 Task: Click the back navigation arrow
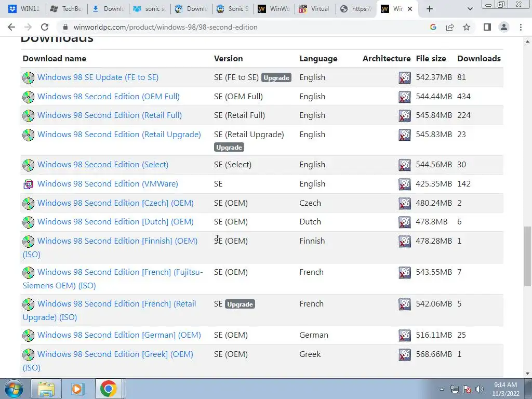11,27
